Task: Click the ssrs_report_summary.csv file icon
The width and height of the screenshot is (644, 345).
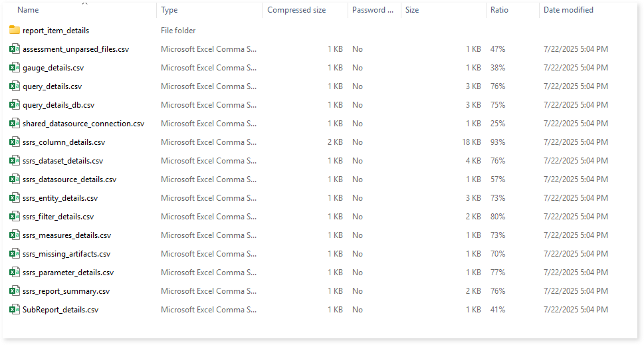Action: tap(15, 290)
